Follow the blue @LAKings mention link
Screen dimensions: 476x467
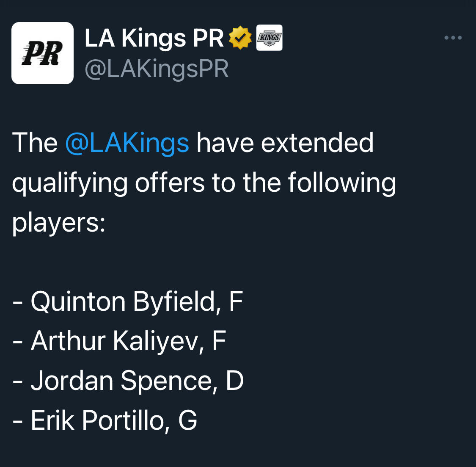click(x=127, y=143)
